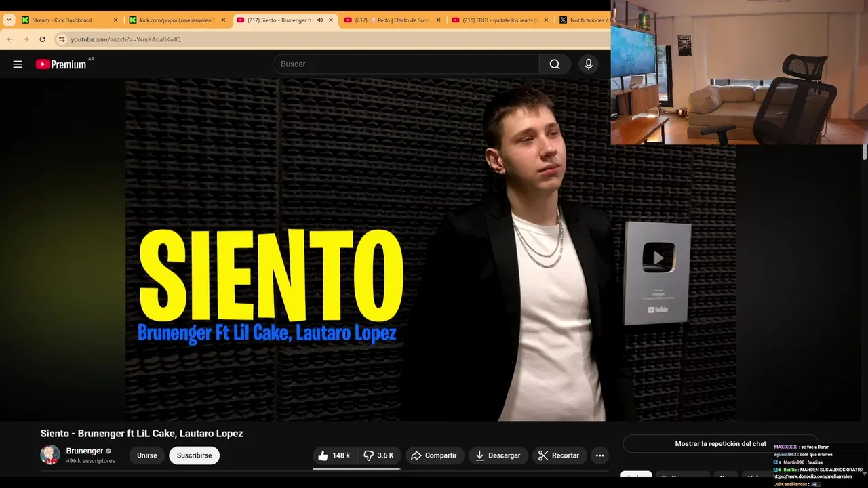
Task: Open the Brunenger channel name link
Action: (85, 451)
